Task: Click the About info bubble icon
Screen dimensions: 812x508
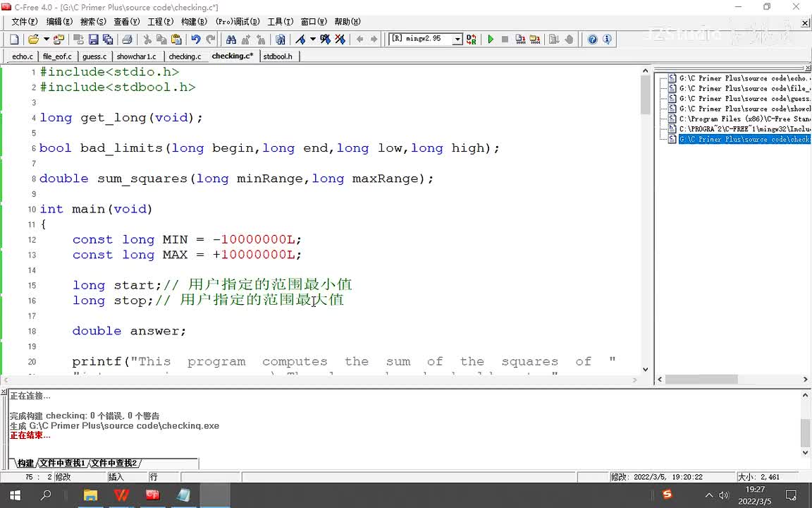Action: point(607,40)
